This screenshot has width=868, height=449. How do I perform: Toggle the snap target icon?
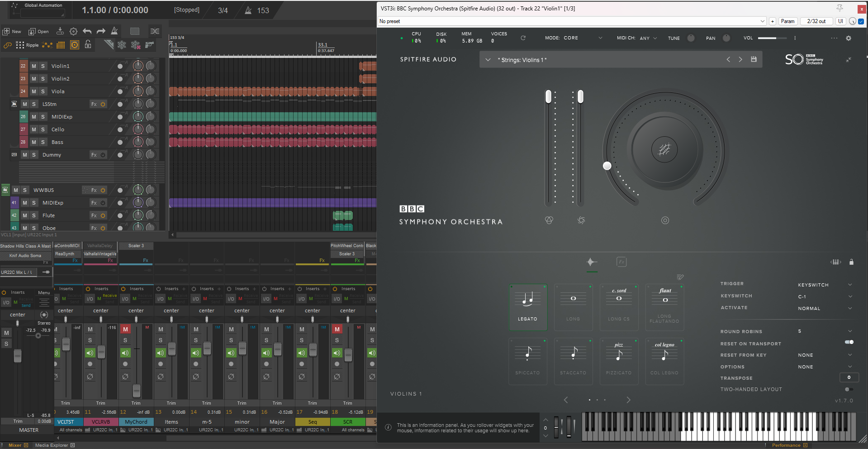(75, 45)
